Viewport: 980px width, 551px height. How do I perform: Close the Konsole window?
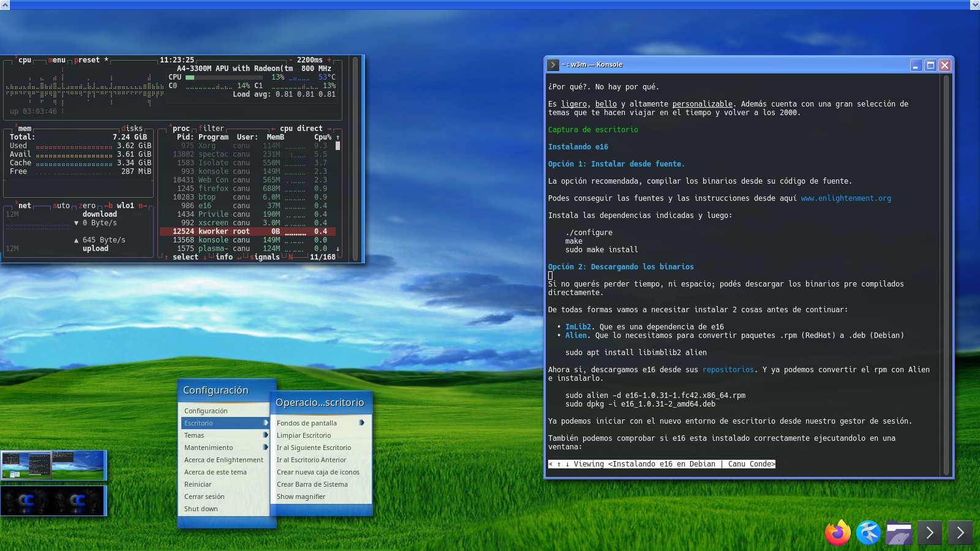coord(944,65)
